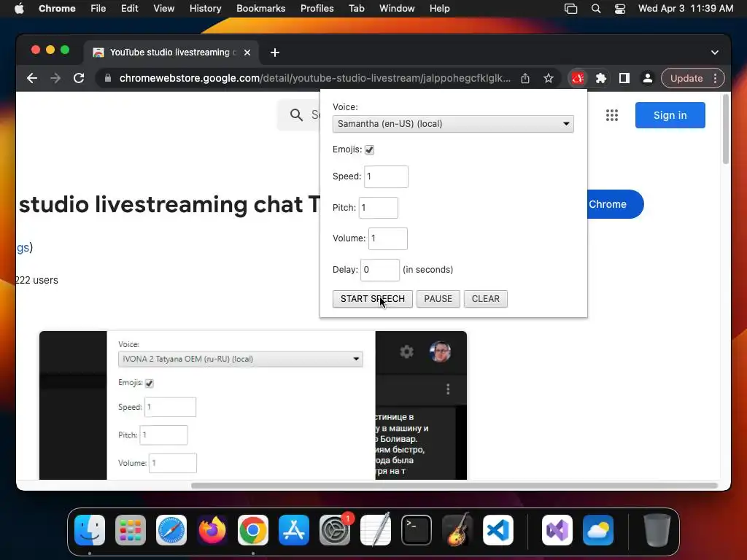Open Visual Studio Code from the dock
Image resolution: width=747 pixels, height=560 pixels.
[x=498, y=530]
